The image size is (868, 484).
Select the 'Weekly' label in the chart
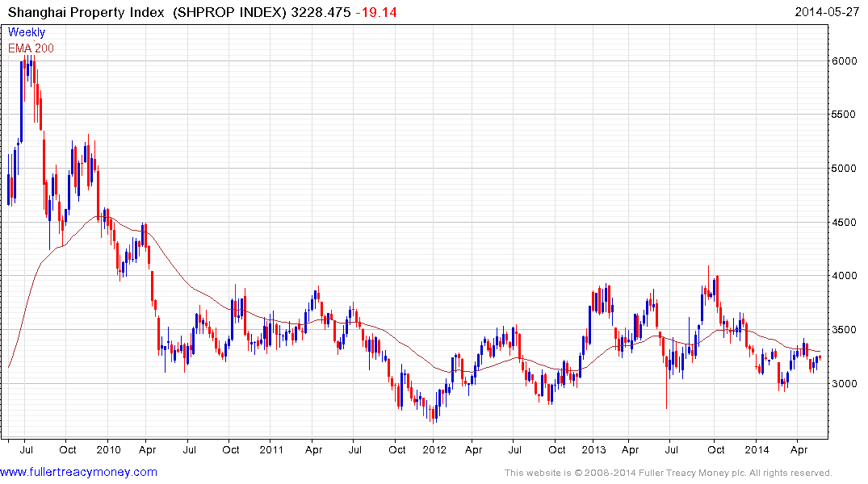pyautogui.click(x=27, y=32)
